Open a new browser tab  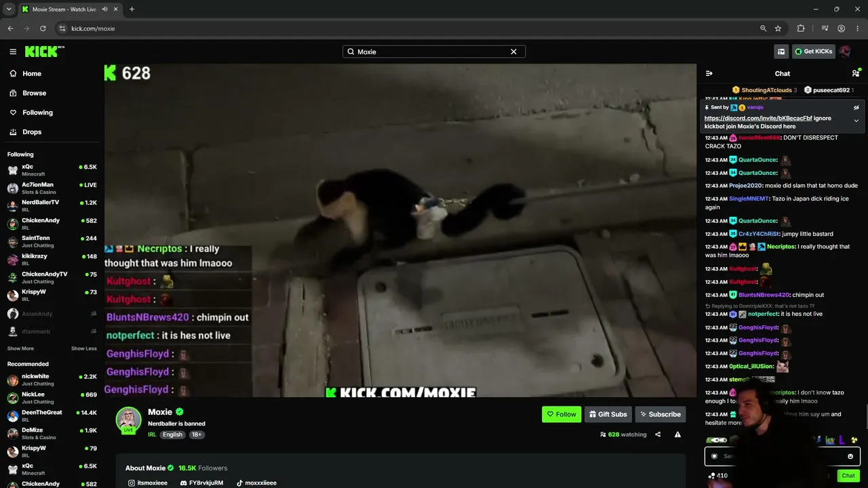(132, 9)
